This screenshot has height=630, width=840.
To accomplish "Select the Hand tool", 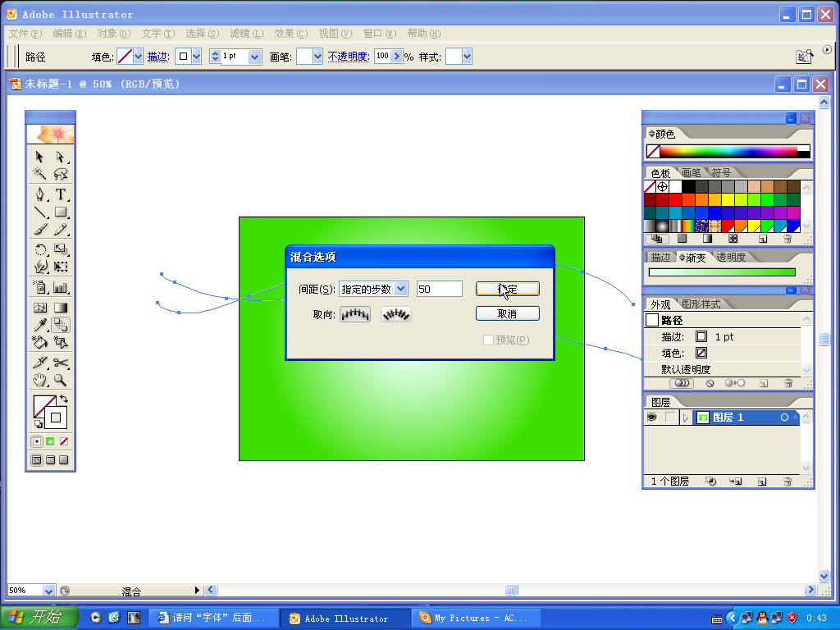I will (x=39, y=381).
